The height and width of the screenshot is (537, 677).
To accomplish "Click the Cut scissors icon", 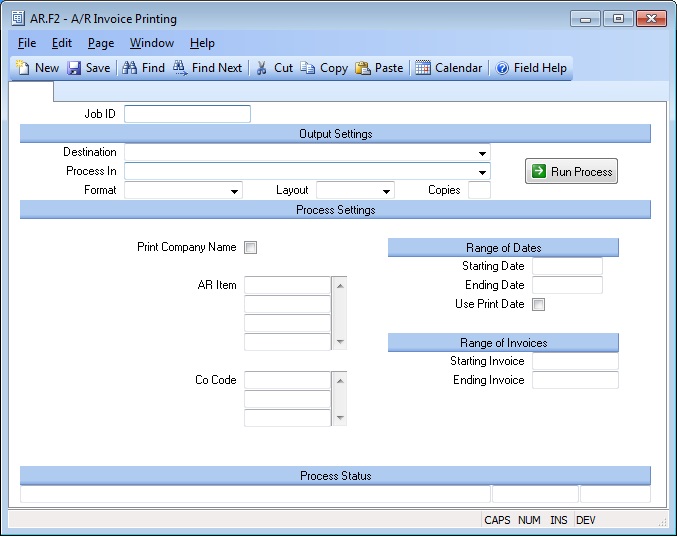I will [262, 68].
